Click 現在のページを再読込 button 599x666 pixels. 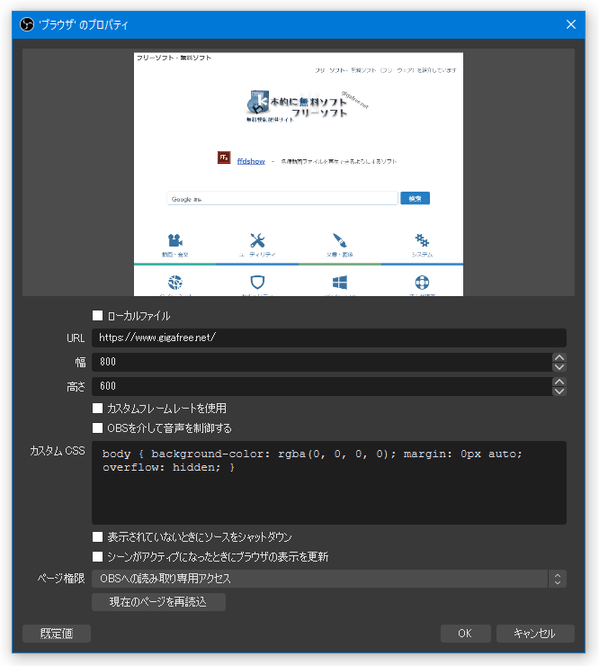point(158,602)
